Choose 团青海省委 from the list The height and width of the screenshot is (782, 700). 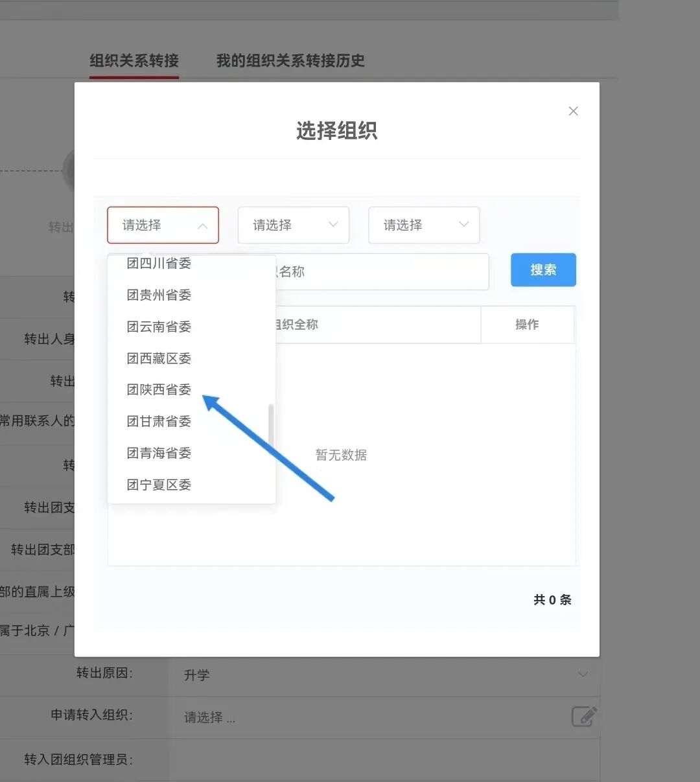[159, 453]
